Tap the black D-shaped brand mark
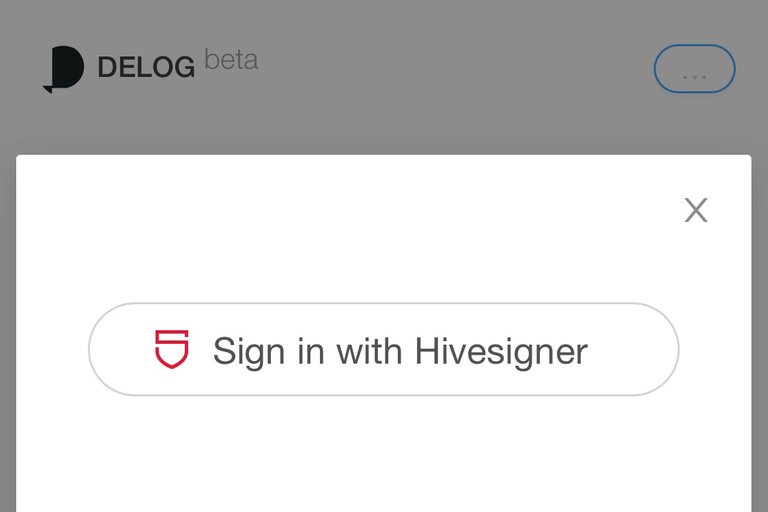768x512 pixels. [x=64, y=69]
